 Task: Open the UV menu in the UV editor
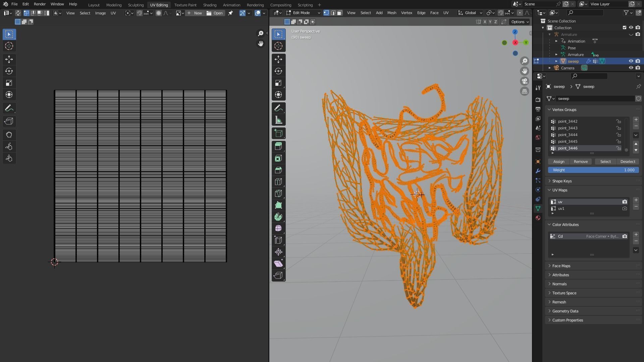113,13
